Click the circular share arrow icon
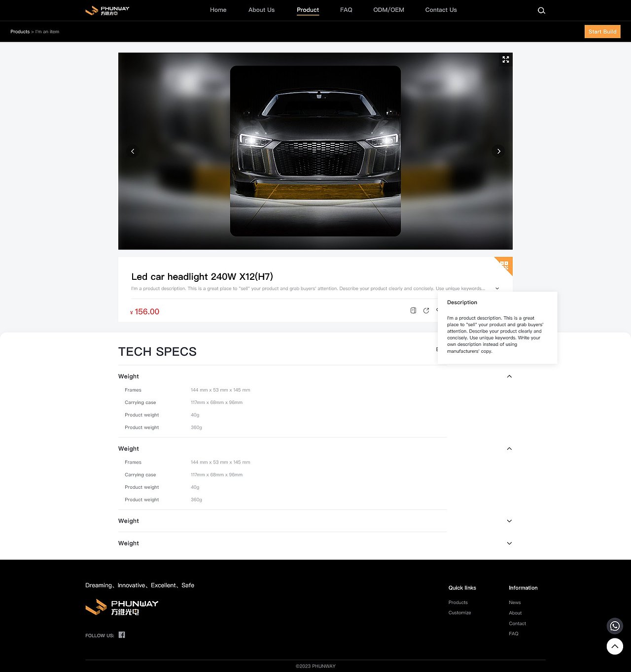 [x=426, y=310]
